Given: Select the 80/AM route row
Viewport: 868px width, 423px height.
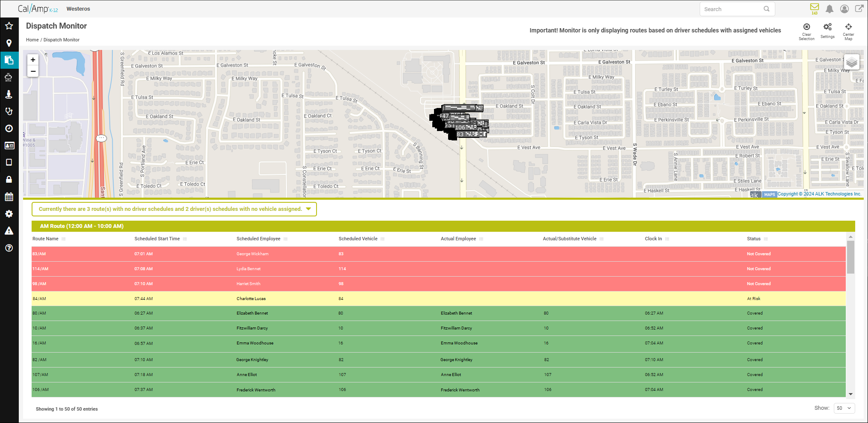Looking at the screenshot, I should (439, 313).
